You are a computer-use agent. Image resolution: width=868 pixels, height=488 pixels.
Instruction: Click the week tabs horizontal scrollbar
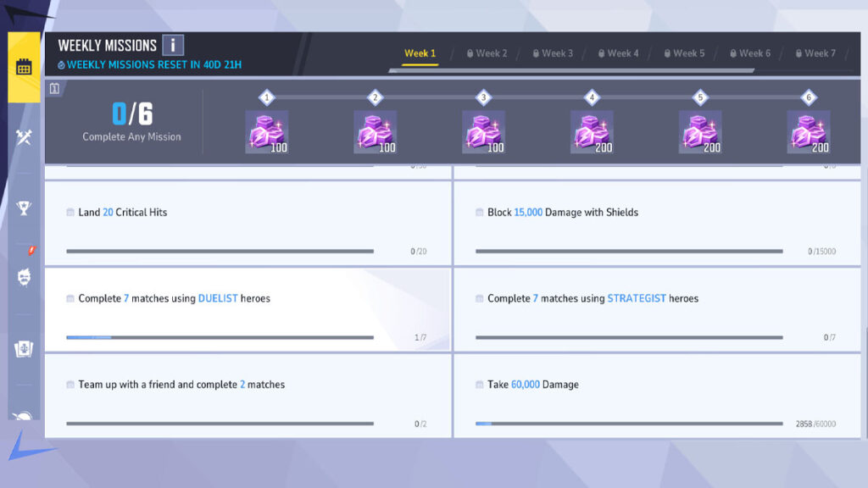pyautogui.click(x=571, y=71)
